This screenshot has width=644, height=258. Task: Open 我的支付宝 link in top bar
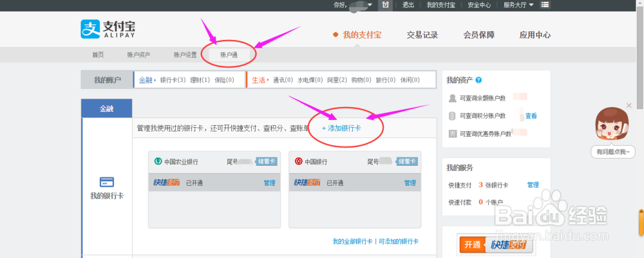(440, 5)
